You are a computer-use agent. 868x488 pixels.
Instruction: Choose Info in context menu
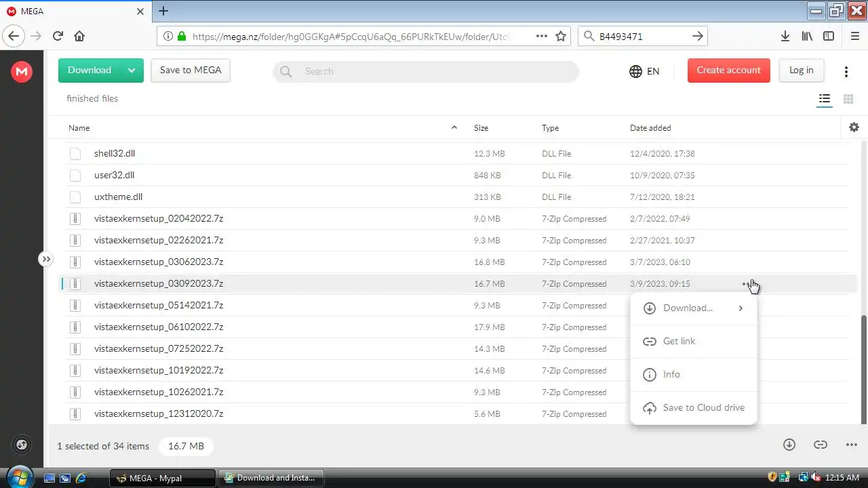click(x=694, y=375)
